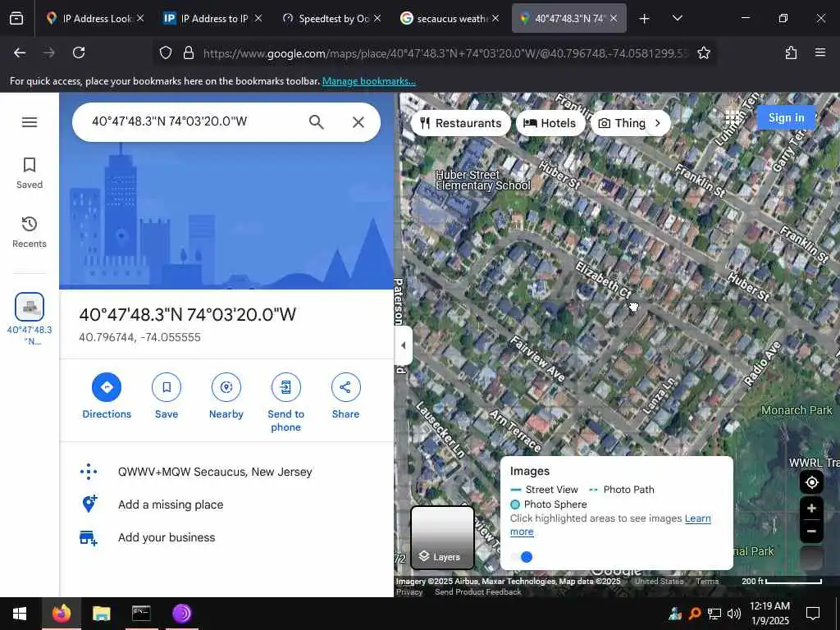Click Add a missing place

[x=171, y=504]
